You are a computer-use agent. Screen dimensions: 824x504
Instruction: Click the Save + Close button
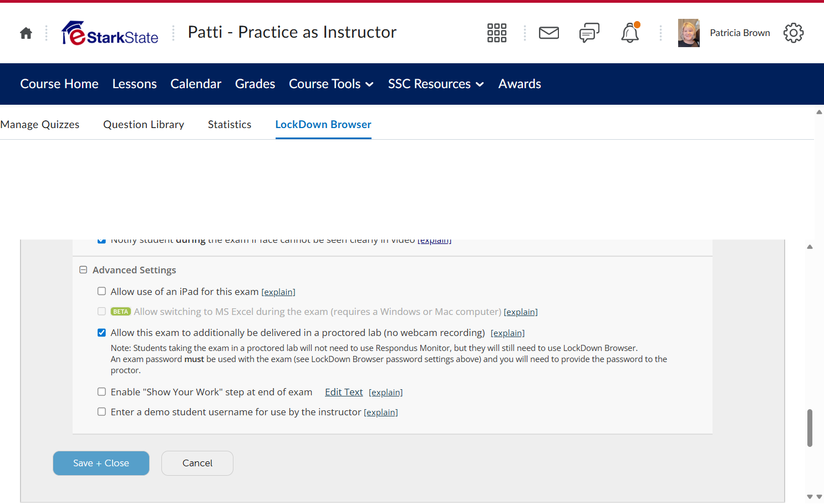(101, 463)
